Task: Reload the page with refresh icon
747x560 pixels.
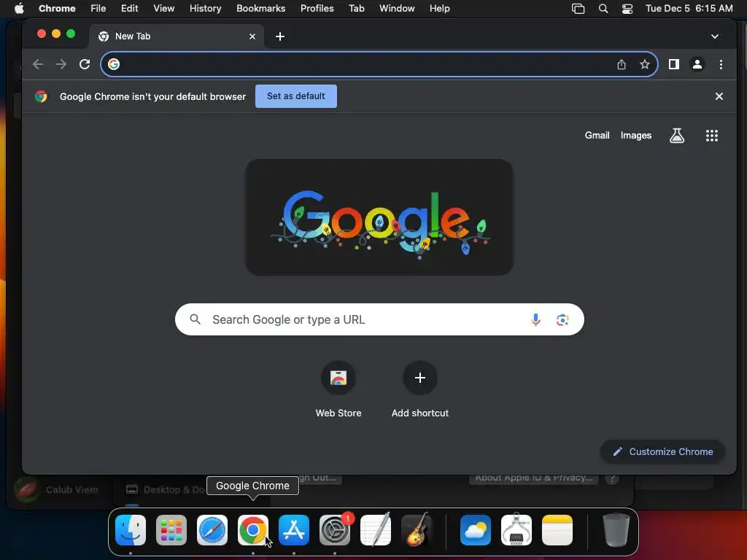Action: pos(85,64)
